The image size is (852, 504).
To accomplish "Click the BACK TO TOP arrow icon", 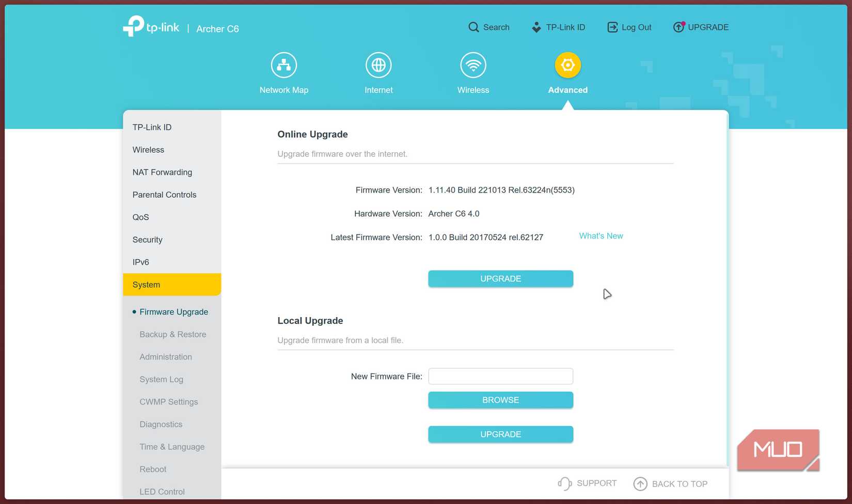I will tap(640, 484).
